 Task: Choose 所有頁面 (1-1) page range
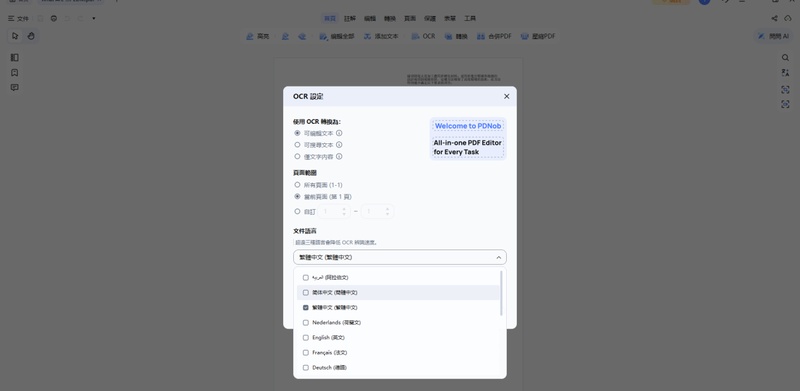pos(297,185)
